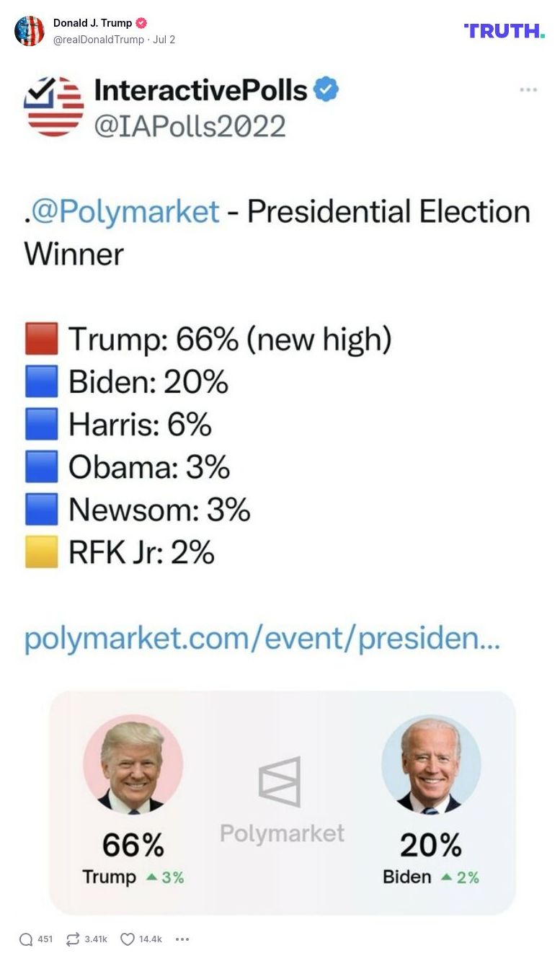
Task: Open the tweet options ellipsis menu
Action: click(530, 89)
